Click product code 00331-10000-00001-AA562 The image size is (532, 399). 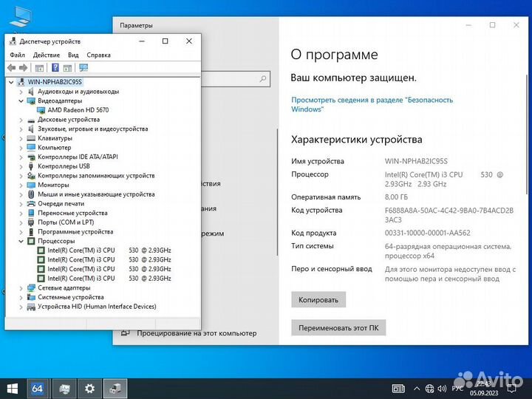click(x=428, y=233)
